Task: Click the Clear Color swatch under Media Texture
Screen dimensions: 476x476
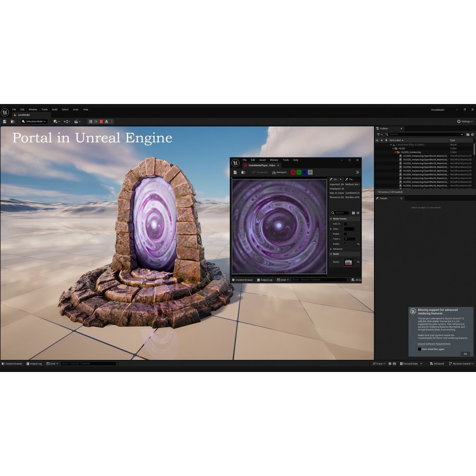Action: point(350,229)
